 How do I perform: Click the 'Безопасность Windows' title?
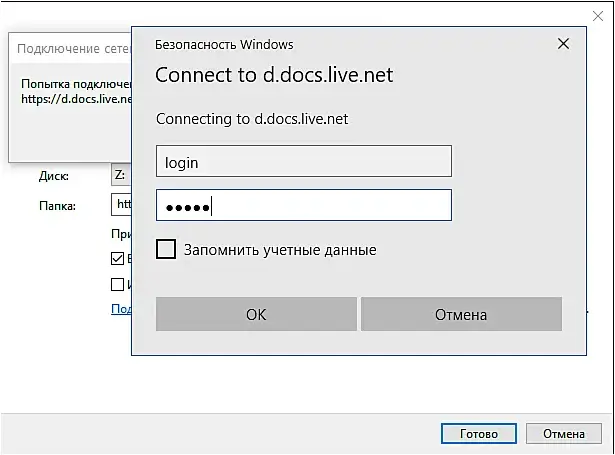pyautogui.click(x=224, y=45)
